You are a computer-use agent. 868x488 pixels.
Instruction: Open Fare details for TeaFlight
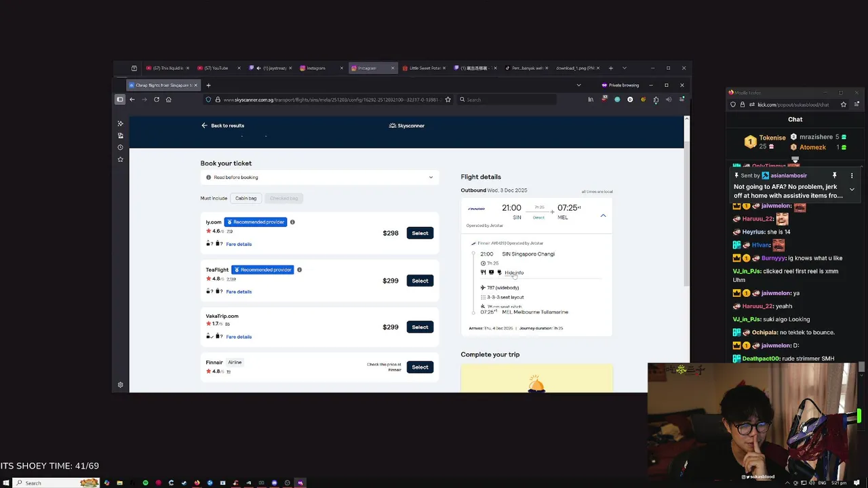(x=239, y=291)
